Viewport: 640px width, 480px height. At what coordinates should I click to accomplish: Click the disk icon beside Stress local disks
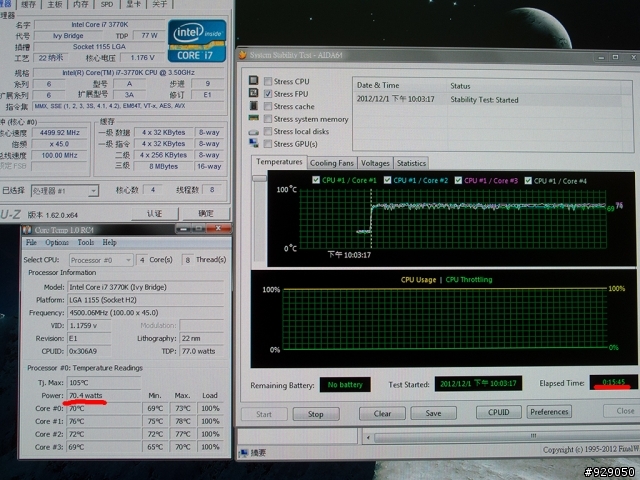[253, 132]
